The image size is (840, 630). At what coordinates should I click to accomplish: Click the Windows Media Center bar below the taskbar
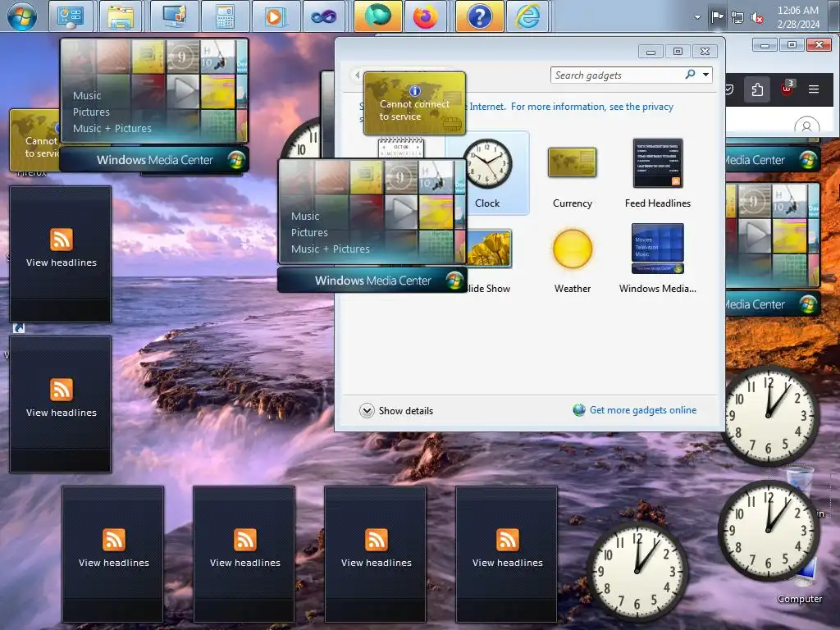point(154,160)
